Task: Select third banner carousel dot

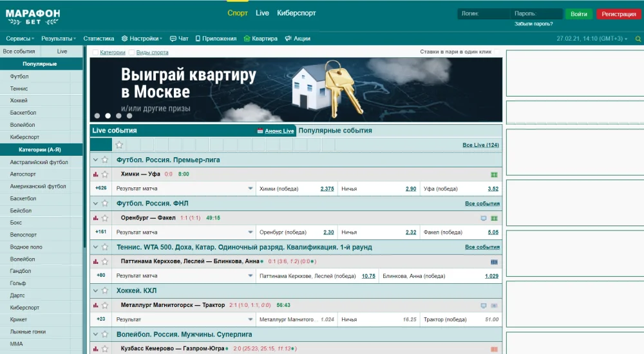Action: point(118,116)
